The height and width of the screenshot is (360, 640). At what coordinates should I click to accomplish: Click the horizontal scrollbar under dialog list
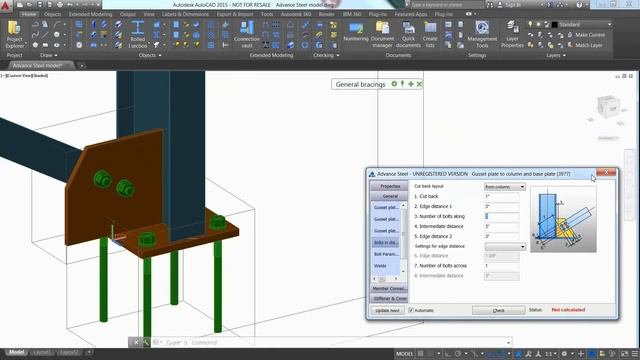coord(386,279)
